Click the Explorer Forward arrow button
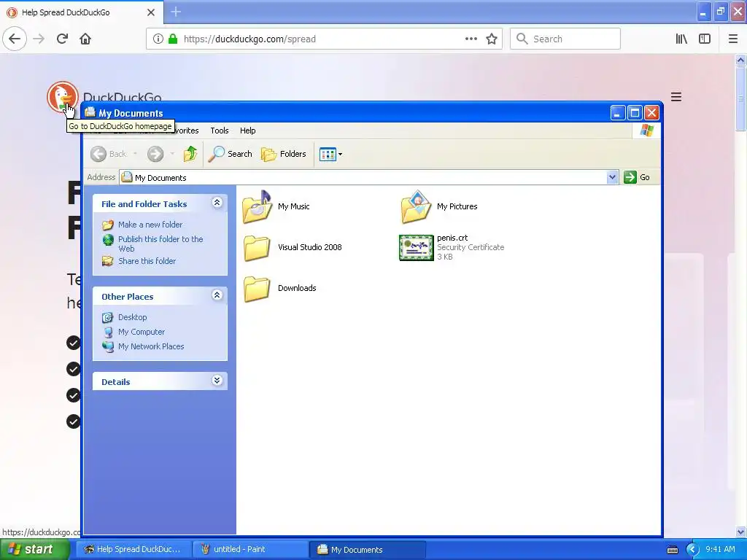This screenshot has height=560, width=747. coord(155,154)
